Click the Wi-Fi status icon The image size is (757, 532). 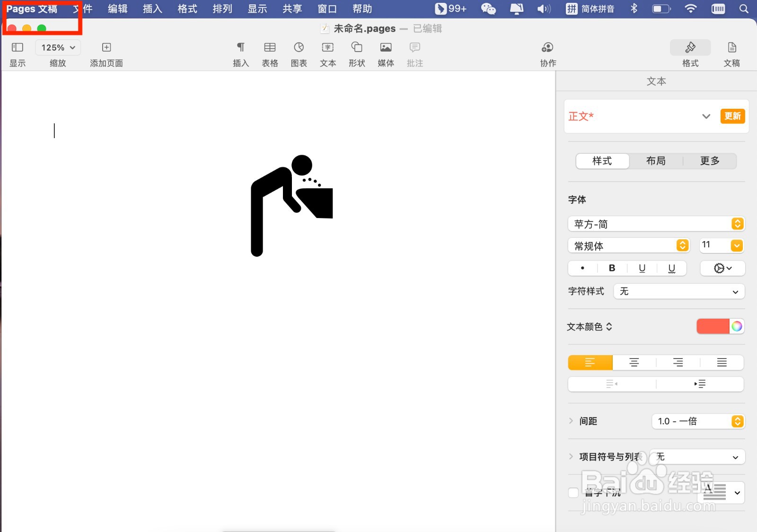pyautogui.click(x=691, y=9)
